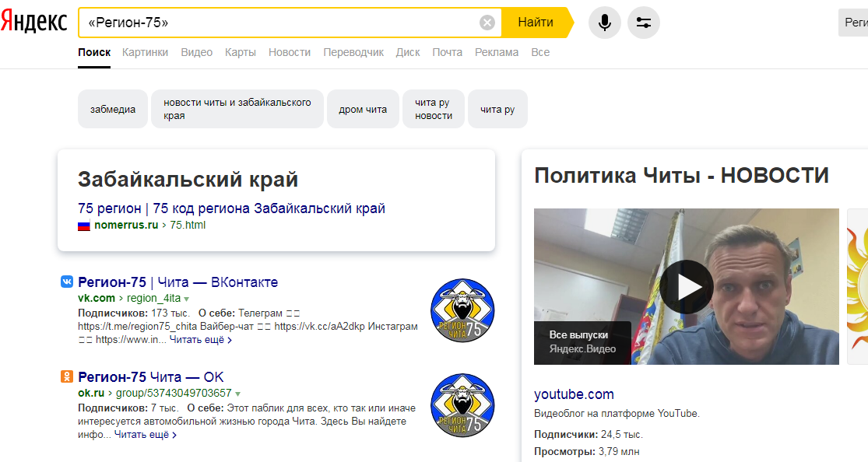Click the Russian flag icon next to nomerrus.ru
The image size is (868, 462).
click(84, 226)
